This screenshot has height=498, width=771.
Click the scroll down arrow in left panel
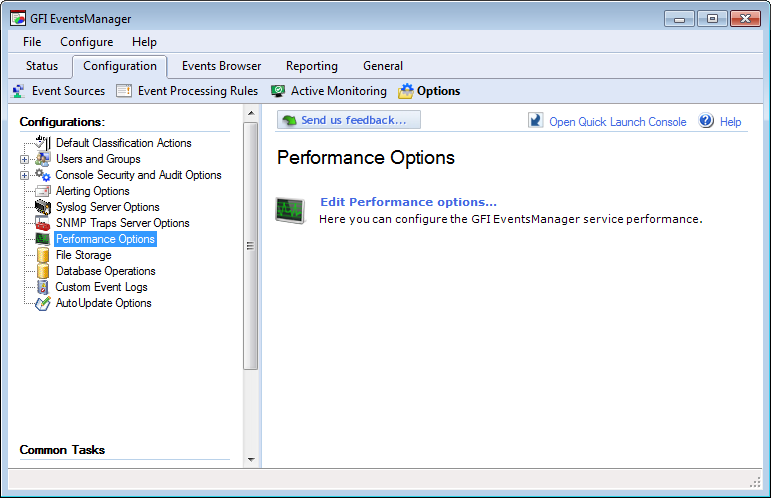251,460
